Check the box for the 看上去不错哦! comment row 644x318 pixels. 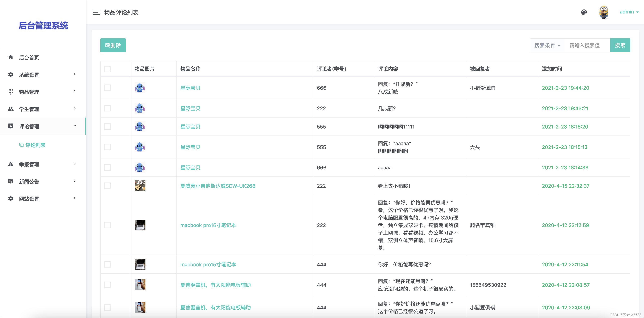coord(108,186)
